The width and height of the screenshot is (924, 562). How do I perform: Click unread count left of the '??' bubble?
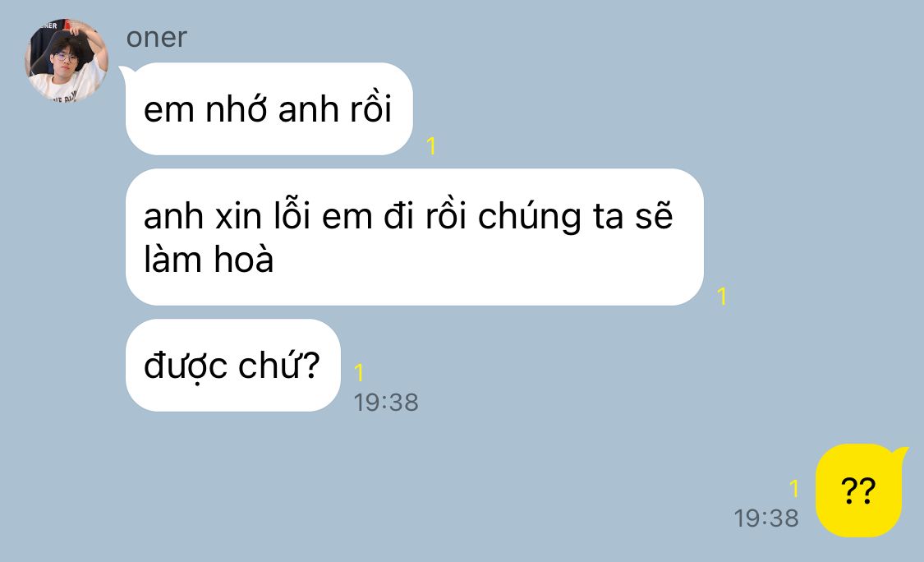click(x=793, y=488)
